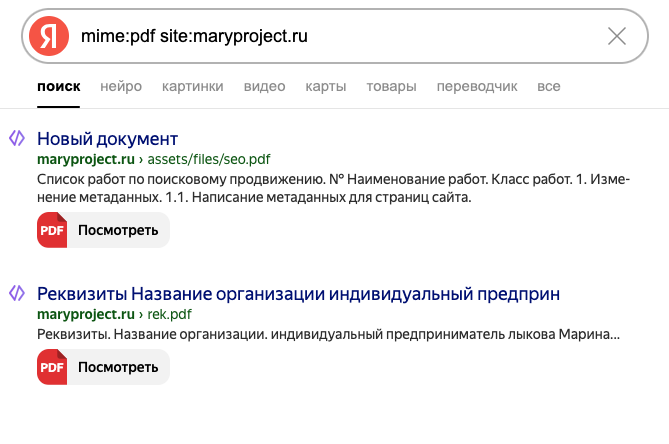This screenshot has width=669, height=444.
Task: Open the переводчик tab
Action: 477,86
